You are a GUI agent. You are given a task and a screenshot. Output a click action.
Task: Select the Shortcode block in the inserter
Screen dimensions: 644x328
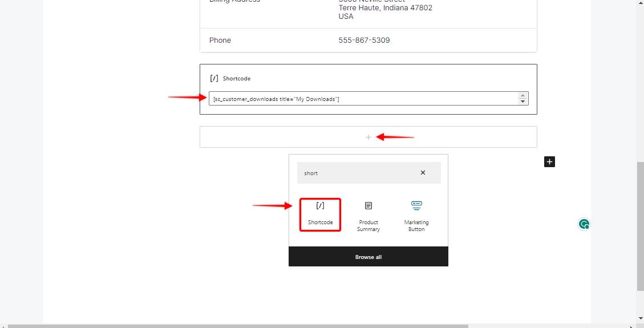tap(320, 214)
